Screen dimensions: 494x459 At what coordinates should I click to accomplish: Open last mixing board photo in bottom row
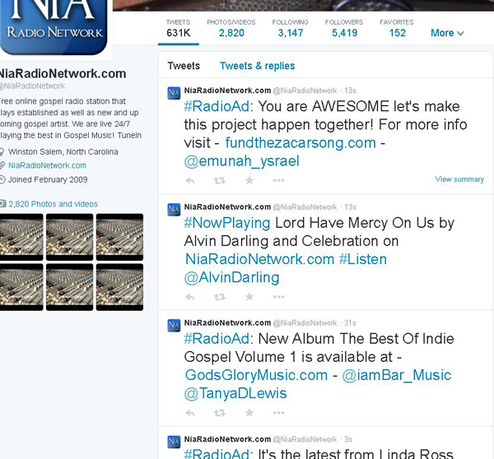[x=120, y=287]
